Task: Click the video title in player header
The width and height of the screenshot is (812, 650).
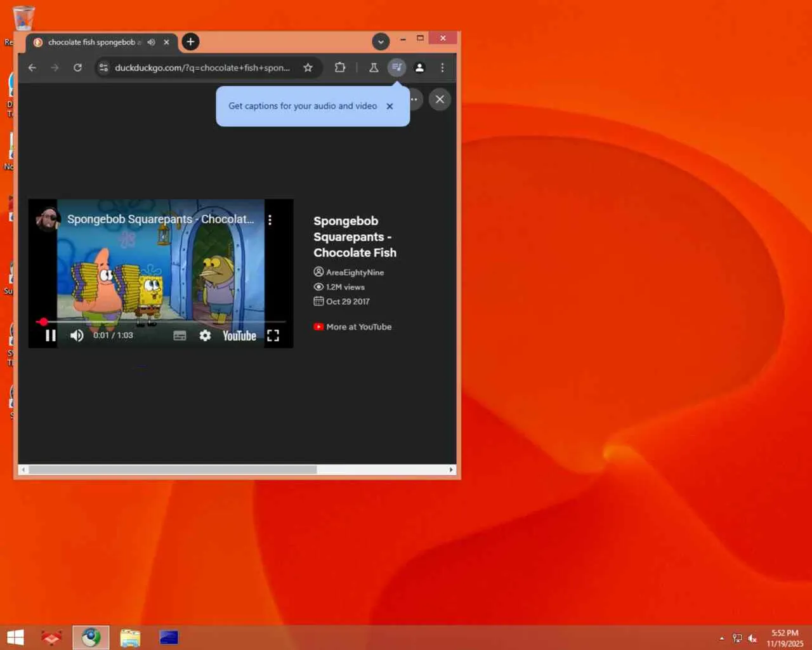Action: [x=160, y=220]
